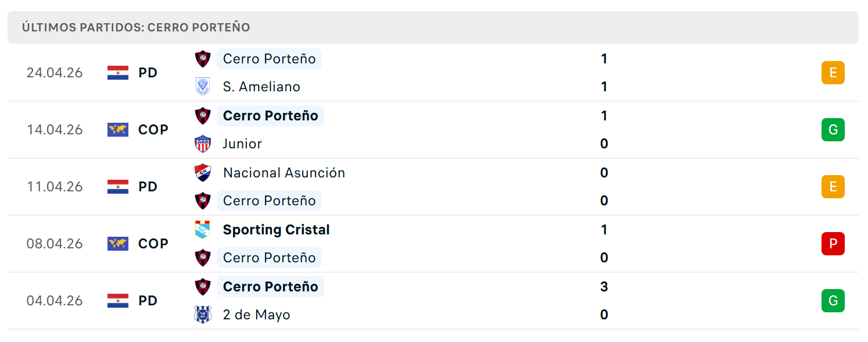Select the S. Ameliano team name
This screenshot has height=342, width=868.
tap(261, 87)
